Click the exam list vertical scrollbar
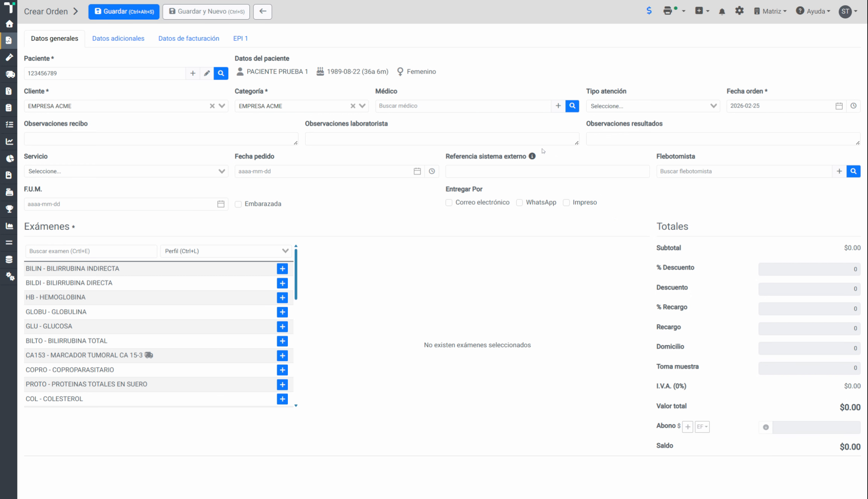Viewport: 868px width, 499px height. pyautogui.click(x=296, y=274)
